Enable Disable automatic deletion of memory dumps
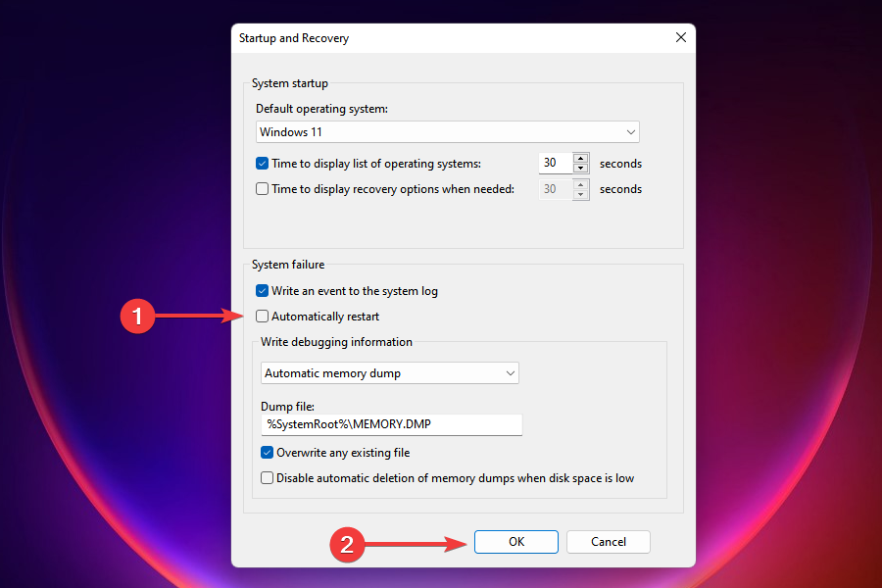Viewport: 882px width, 588px height. coord(268,477)
